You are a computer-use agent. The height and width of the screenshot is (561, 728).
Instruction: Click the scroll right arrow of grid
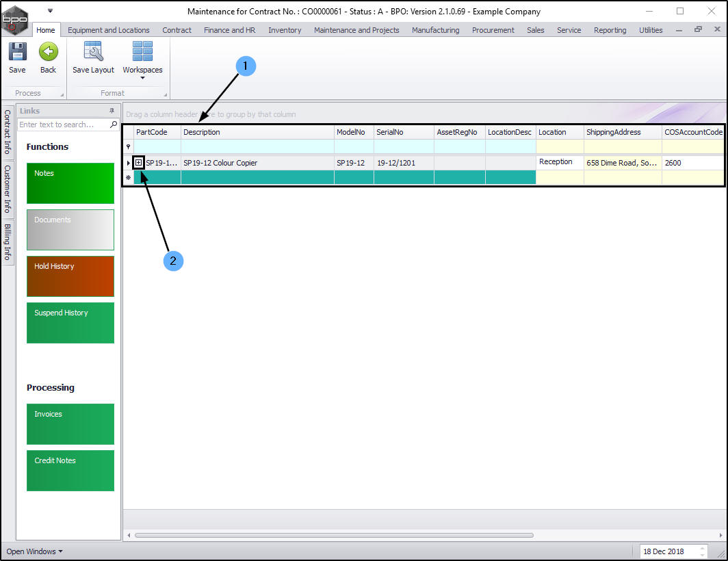pos(721,536)
